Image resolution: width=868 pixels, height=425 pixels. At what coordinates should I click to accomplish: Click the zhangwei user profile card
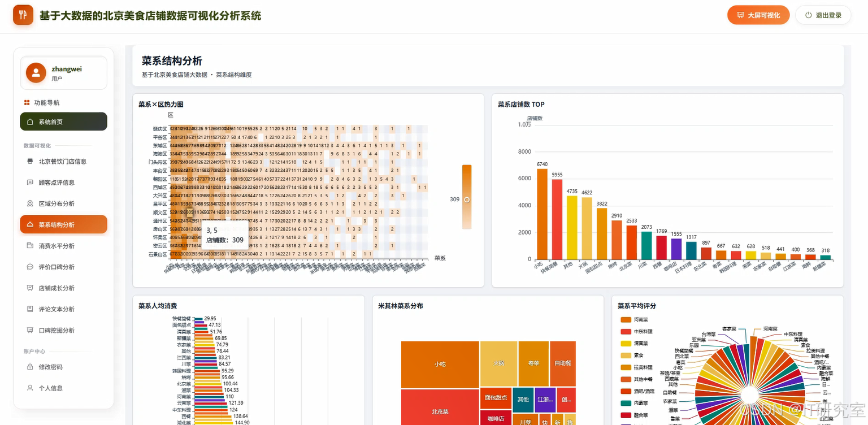click(x=63, y=73)
